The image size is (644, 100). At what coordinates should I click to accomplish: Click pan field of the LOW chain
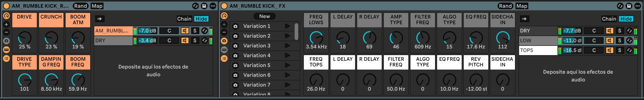coord(594,40)
